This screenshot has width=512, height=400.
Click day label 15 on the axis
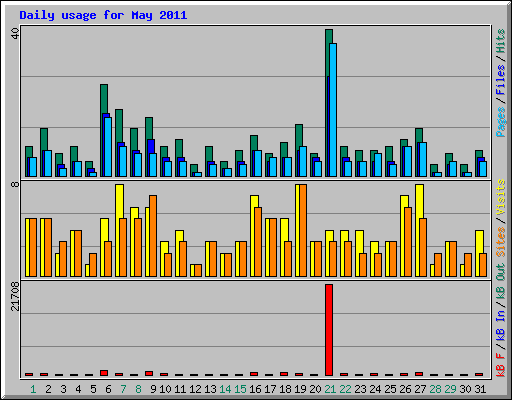(240, 389)
